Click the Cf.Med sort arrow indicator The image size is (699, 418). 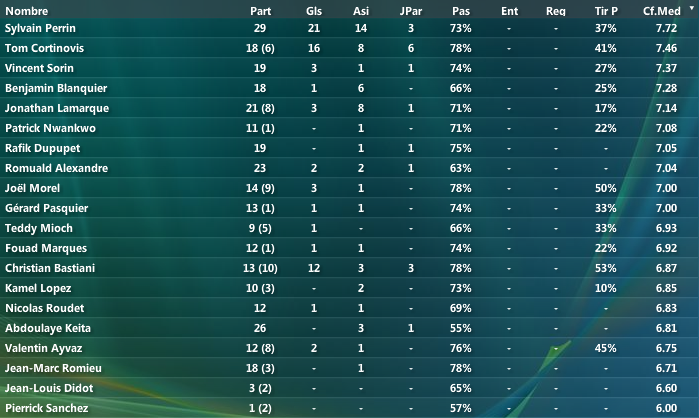tap(691, 8)
